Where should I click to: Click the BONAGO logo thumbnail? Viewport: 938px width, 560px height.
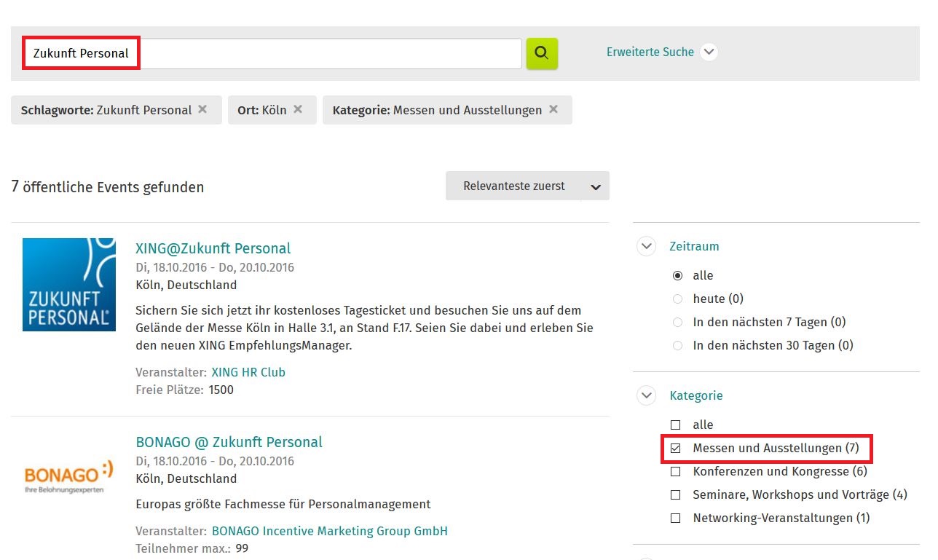[69, 477]
